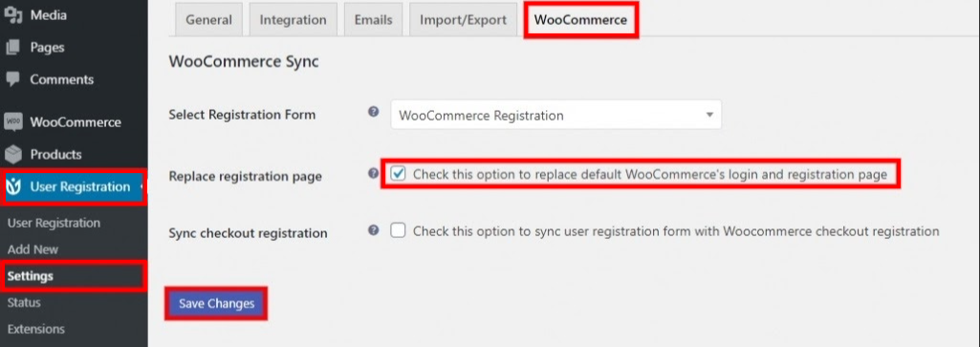Open the Select Registration Form dropdown
The width and height of the screenshot is (980, 347).
click(x=555, y=115)
